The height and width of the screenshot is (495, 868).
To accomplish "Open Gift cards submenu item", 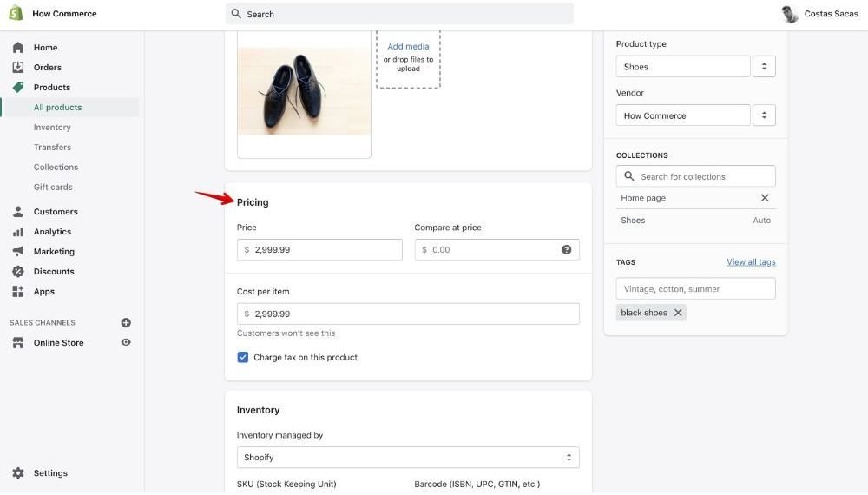I will (53, 188).
